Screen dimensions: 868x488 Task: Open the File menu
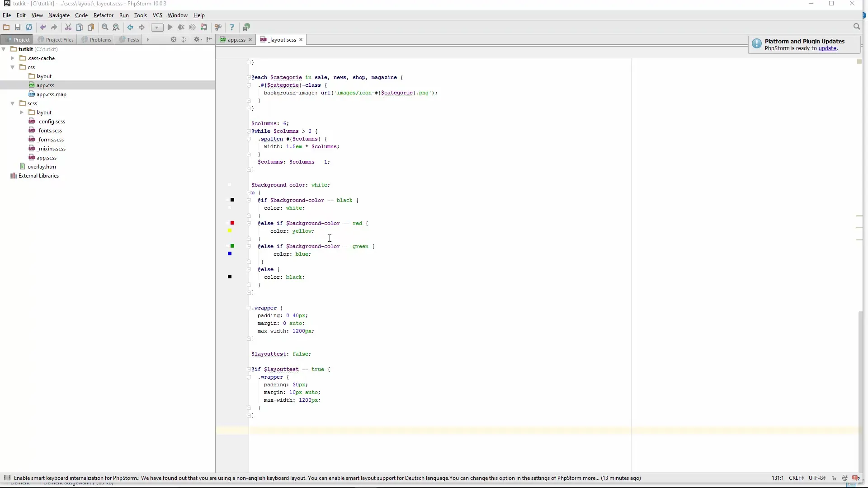click(7, 15)
